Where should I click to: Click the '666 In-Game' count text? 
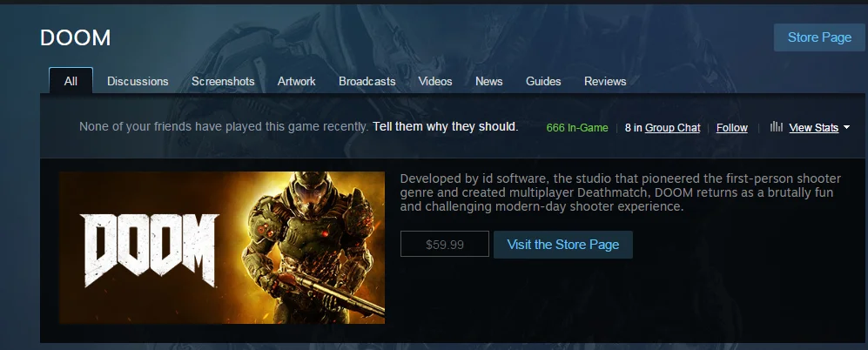(x=577, y=128)
